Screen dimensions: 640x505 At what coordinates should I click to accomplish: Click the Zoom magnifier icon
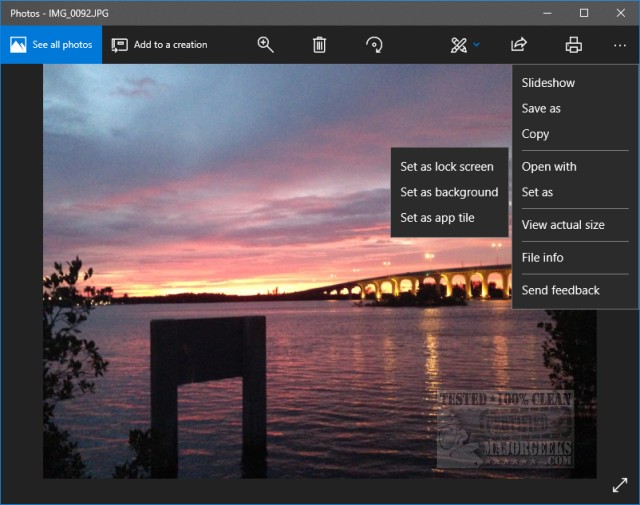click(265, 44)
